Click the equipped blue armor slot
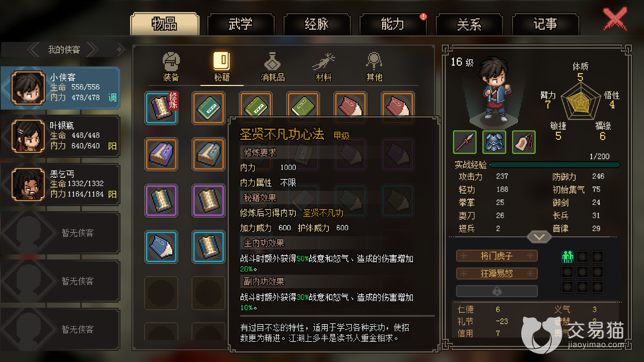644x362 pixels. [x=494, y=142]
